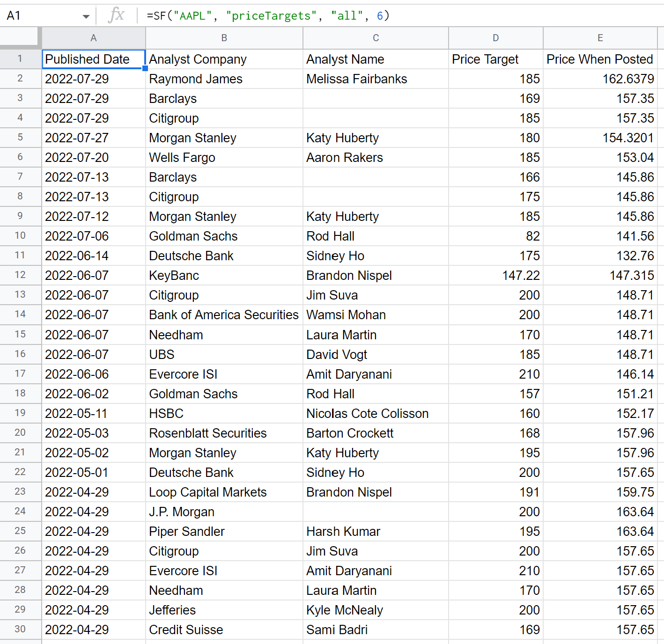Select the 132.76 price cell

(600, 256)
